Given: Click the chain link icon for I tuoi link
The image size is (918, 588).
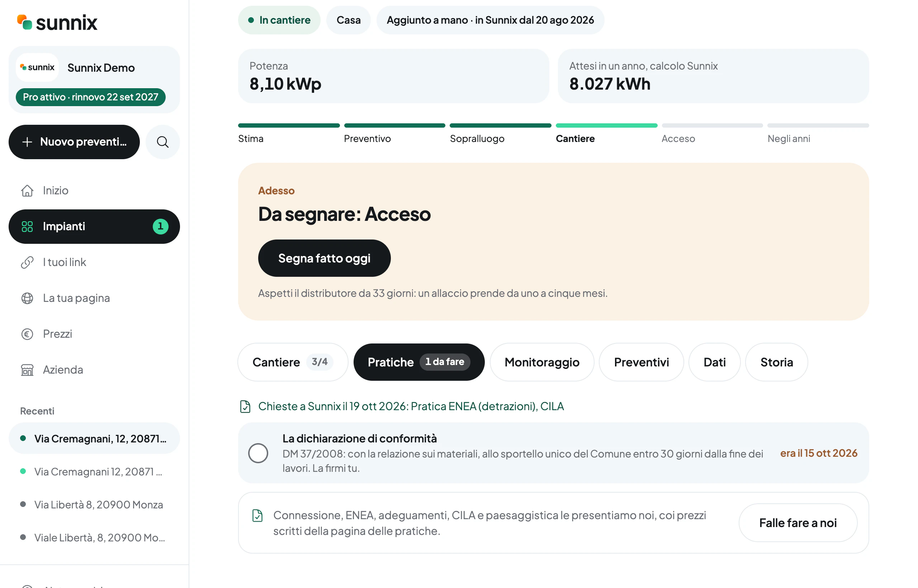Looking at the screenshot, I should 27,262.
